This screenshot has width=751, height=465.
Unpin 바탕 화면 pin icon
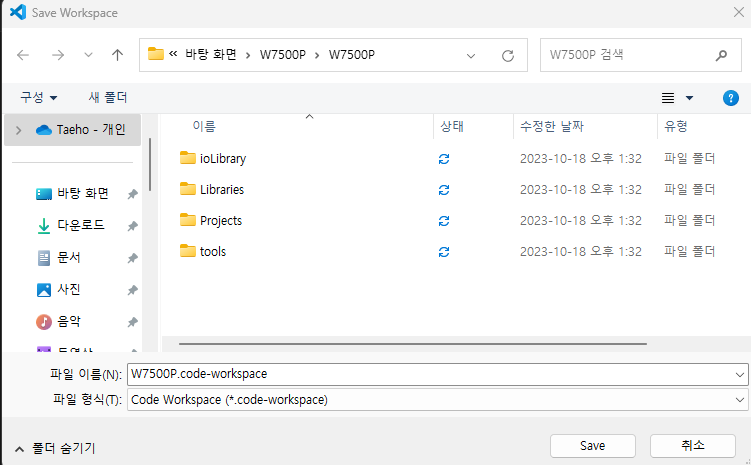click(133, 194)
